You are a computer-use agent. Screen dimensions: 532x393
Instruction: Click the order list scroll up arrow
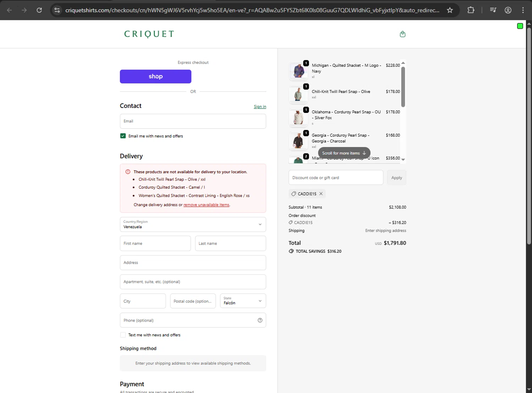click(403, 63)
